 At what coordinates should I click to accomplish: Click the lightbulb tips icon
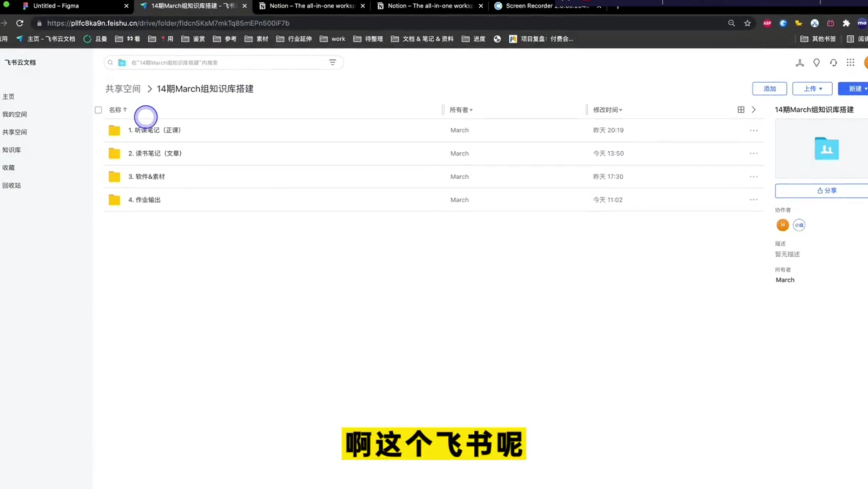click(x=816, y=63)
